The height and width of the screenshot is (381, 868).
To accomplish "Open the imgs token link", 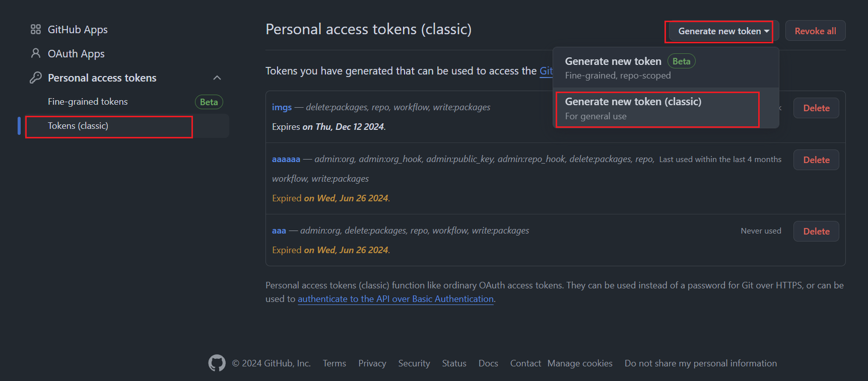I will pyautogui.click(x=282, y=107).
